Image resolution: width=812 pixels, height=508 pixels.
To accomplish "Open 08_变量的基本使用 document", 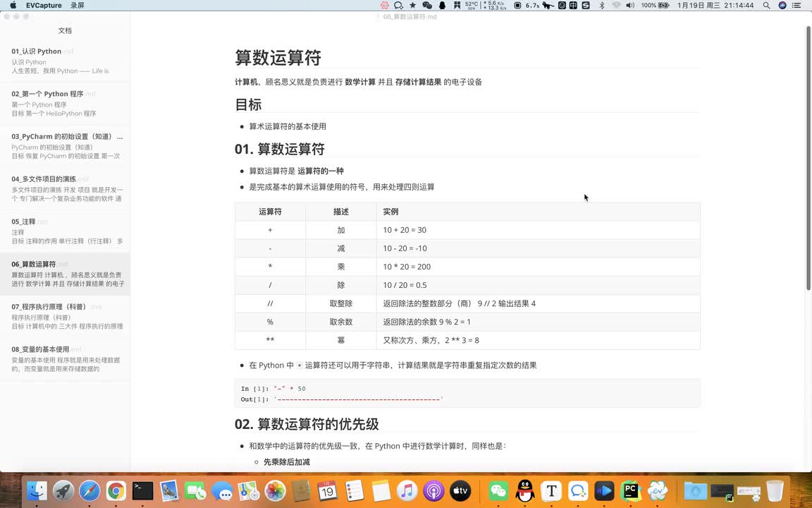I will click(65, 358).
